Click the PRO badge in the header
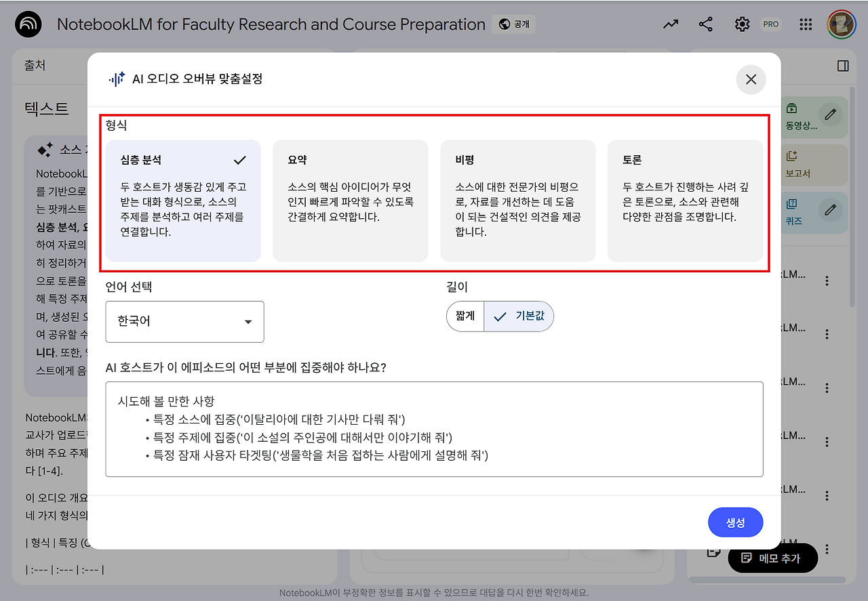 pos(771,24)
